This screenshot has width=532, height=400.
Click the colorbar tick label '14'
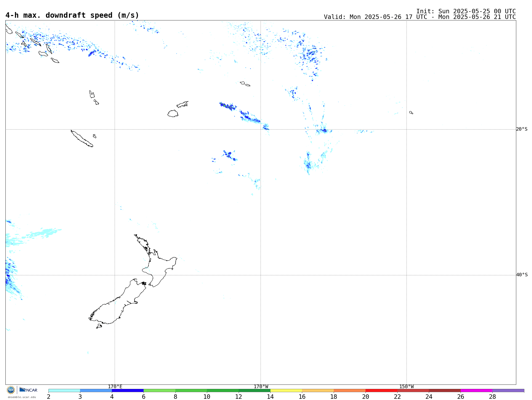[270, 397]
